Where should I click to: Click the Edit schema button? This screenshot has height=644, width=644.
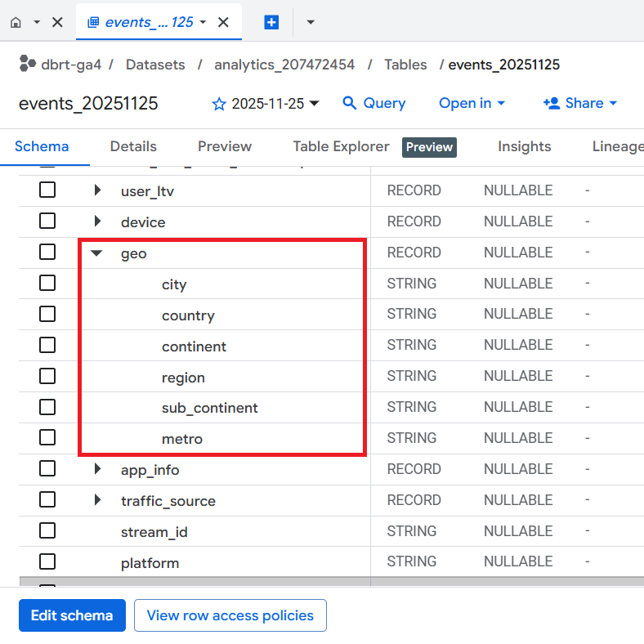pyautogui.click(x=72, y=615)
